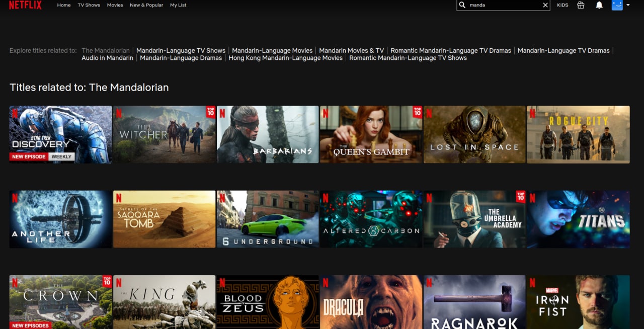The image size is (644, 329).
Task: Open Secrets of the Saqqara Tomb thumbnail
Action: (165, 219)
